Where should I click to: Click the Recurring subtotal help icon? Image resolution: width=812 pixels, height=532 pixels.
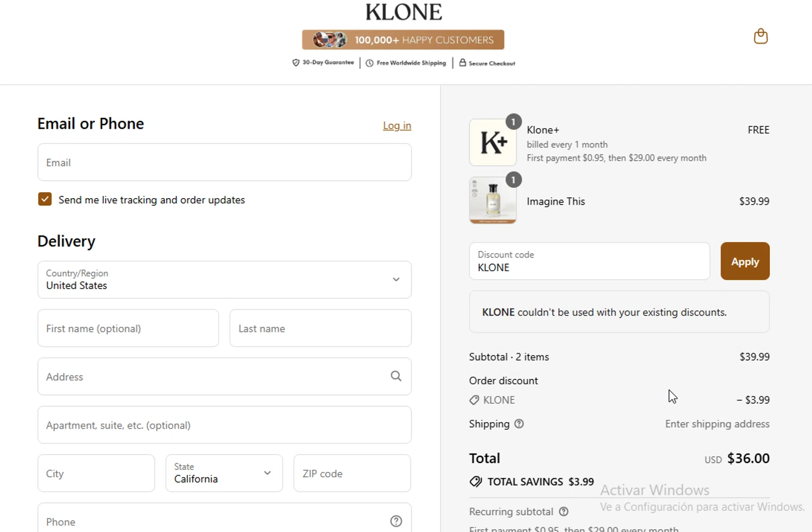click(x=563, y=511)
